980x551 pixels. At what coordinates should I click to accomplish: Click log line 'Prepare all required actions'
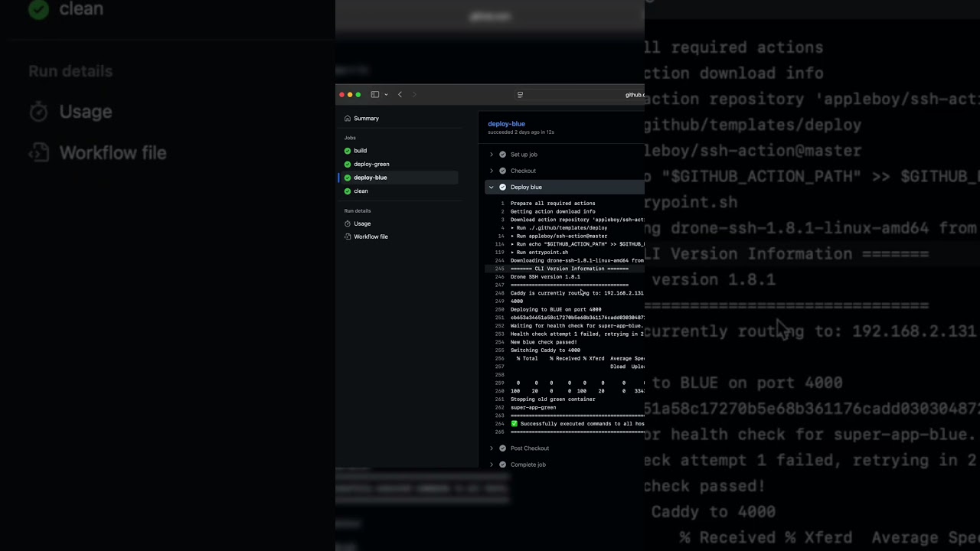click(553, 204)
